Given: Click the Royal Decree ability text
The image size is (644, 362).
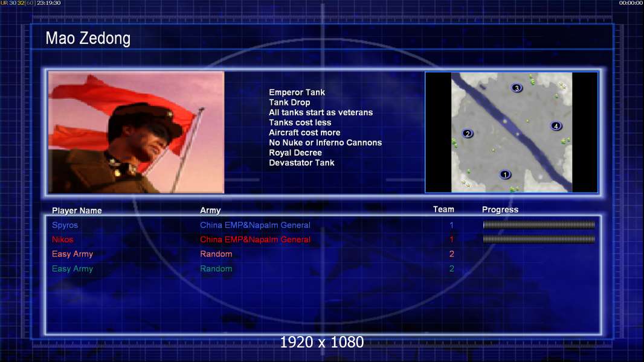Looking at the screenshot, I should coord(295,153).
